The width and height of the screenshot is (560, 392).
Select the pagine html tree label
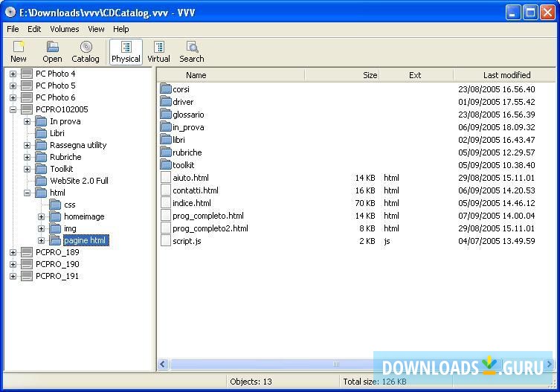point(85,240)
